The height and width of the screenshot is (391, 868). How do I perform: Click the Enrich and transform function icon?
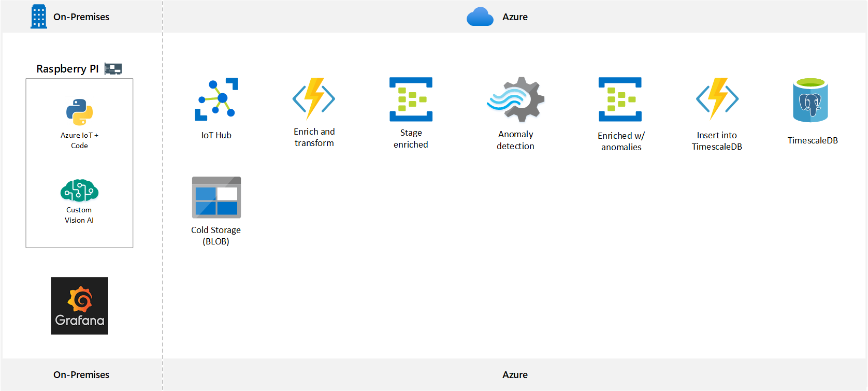point(314,98)
